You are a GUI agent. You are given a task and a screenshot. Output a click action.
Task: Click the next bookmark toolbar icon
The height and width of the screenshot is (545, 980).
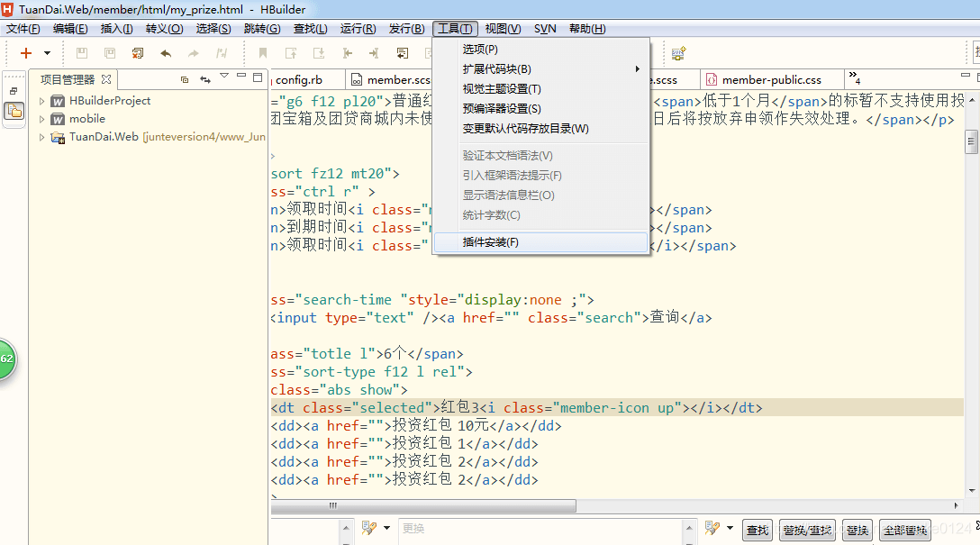point(319,53)
